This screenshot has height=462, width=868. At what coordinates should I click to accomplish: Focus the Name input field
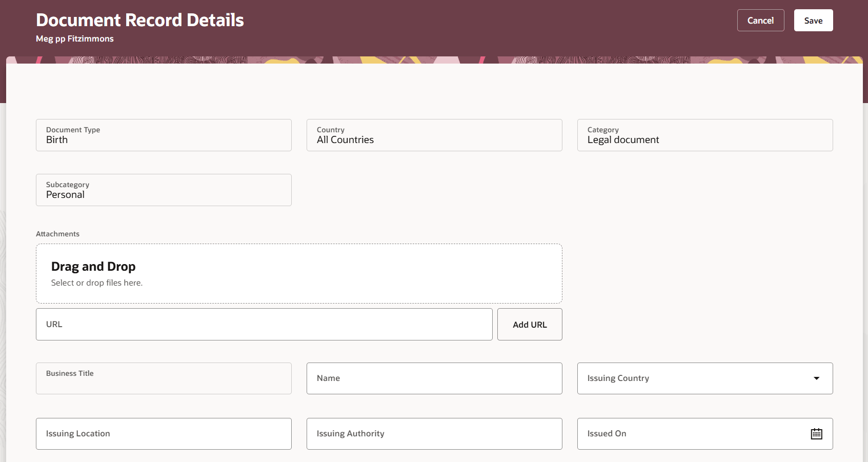coord(434,378)
